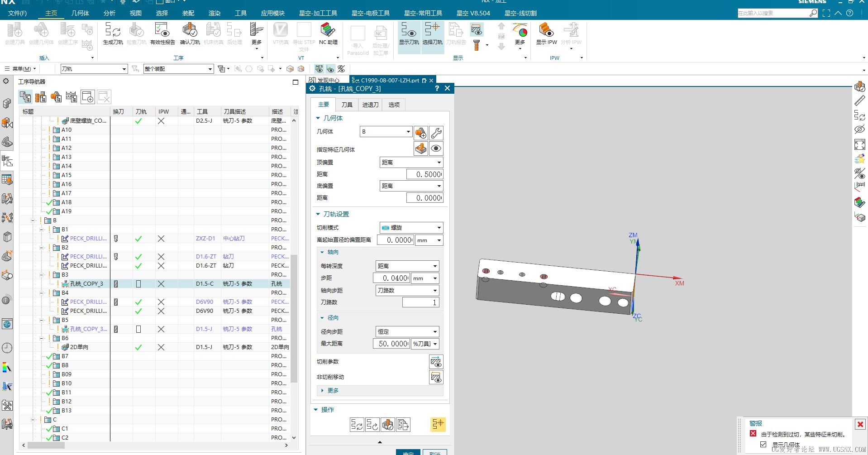Click the new geometry icon beside 几何体

[421, 133]
